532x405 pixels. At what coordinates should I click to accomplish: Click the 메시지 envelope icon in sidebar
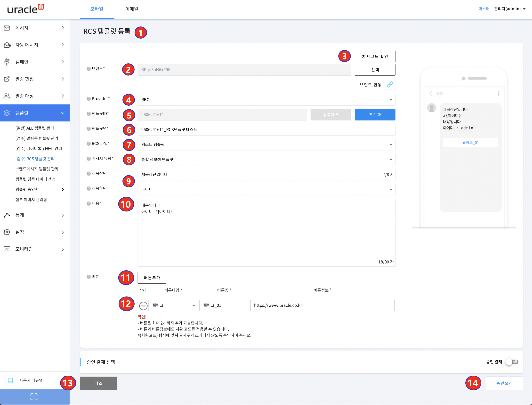[x=7, y=28]
